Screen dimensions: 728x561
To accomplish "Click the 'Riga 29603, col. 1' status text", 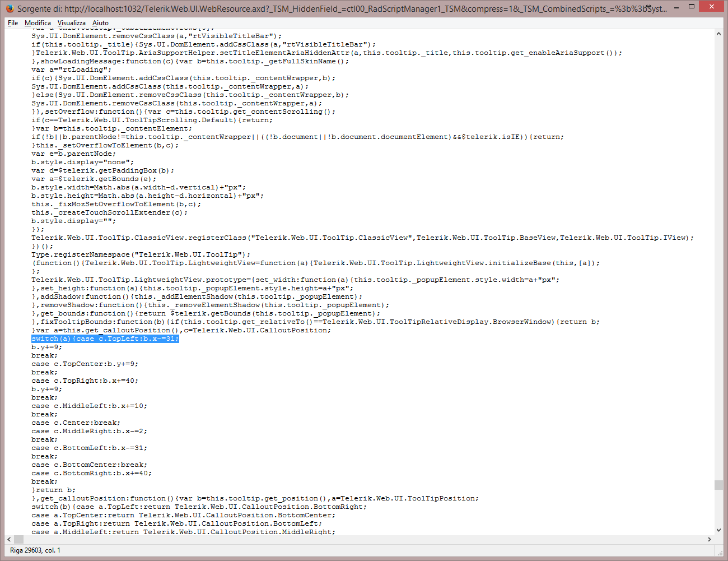I will pyautogui.click(x=35, y=550).
